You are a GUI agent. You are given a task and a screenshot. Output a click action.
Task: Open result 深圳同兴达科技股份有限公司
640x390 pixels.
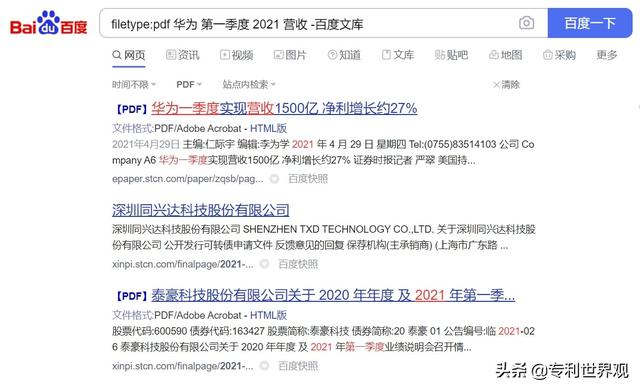pyautogui.click(x=200, y=211)
